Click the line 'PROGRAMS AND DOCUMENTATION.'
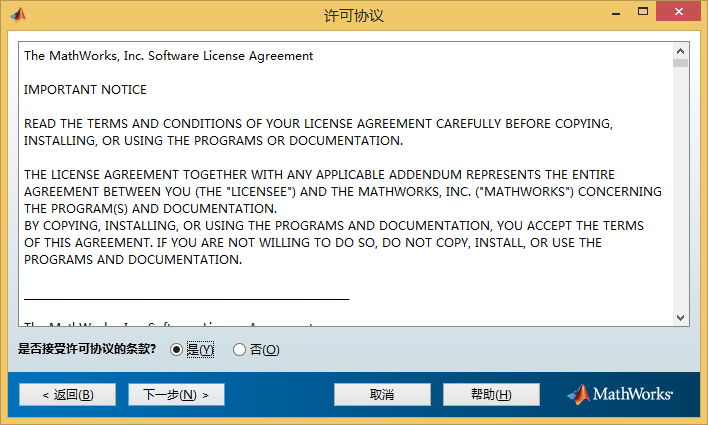The width and height of the screenshot is (708, 425). (x=133, y=260)
